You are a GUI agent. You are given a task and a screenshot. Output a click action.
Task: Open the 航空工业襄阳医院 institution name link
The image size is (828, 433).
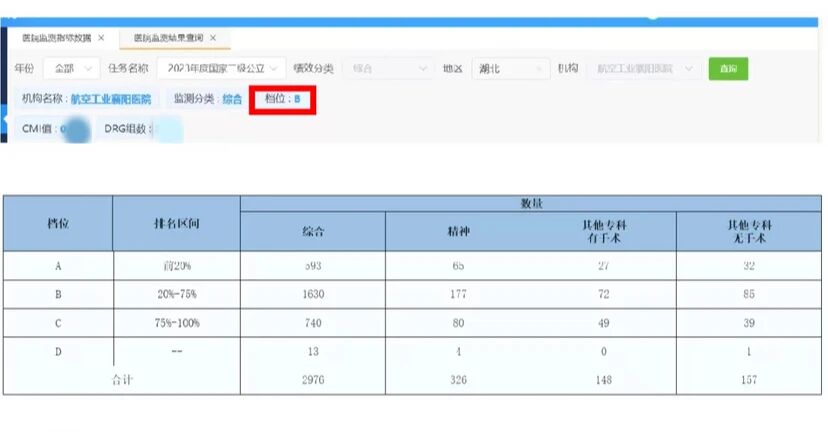coord(111,100)
